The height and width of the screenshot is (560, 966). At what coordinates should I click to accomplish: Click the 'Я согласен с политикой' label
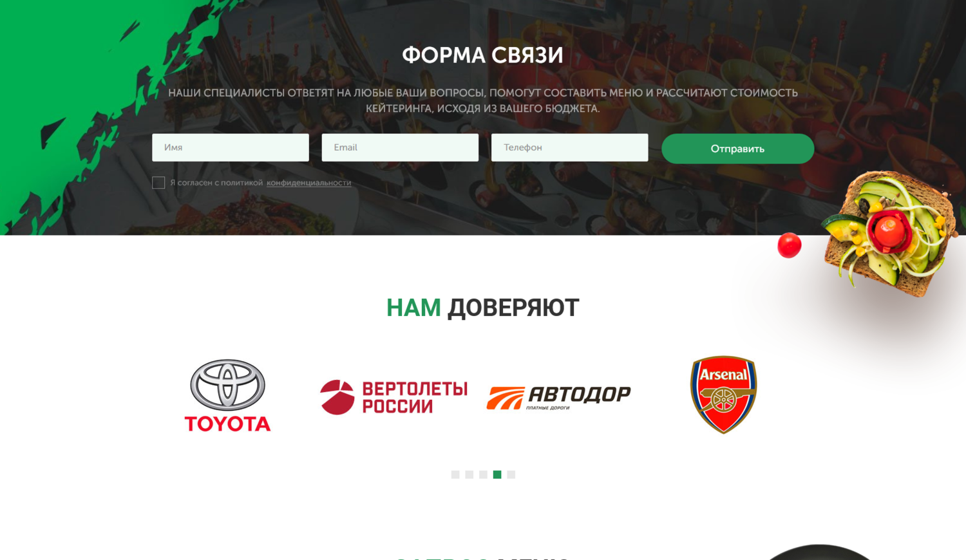216,183
